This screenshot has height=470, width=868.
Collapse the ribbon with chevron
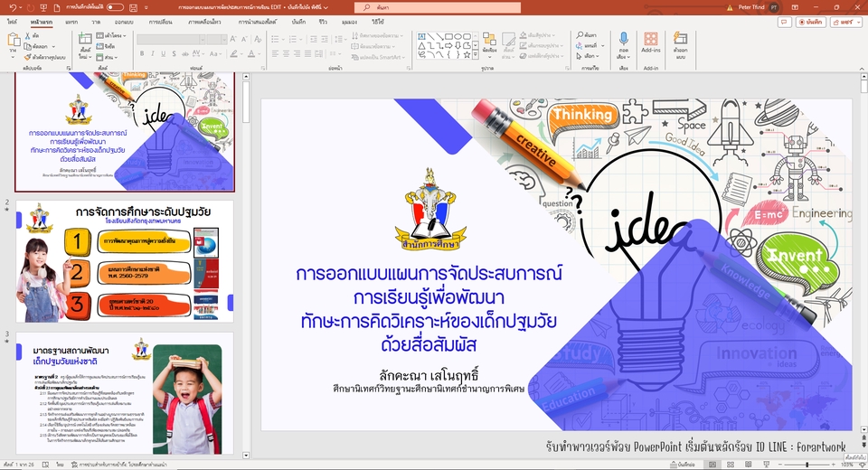click(862, 68)
